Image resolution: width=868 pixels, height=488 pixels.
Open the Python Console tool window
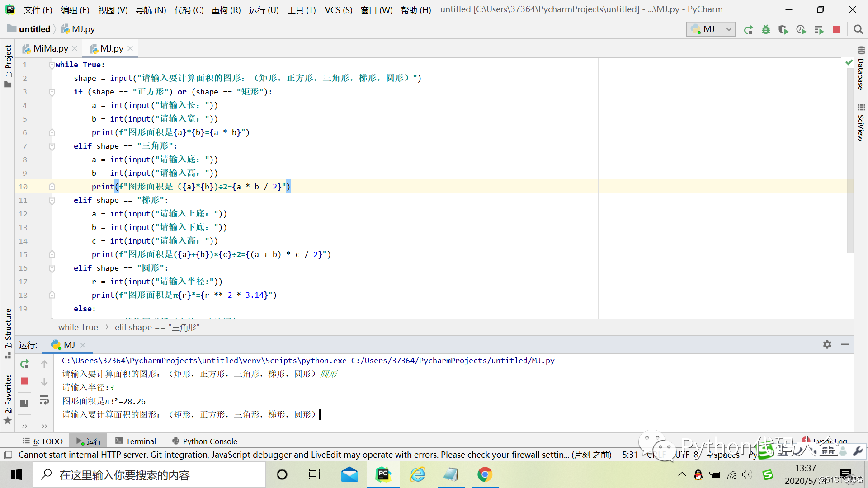(205, 441)
